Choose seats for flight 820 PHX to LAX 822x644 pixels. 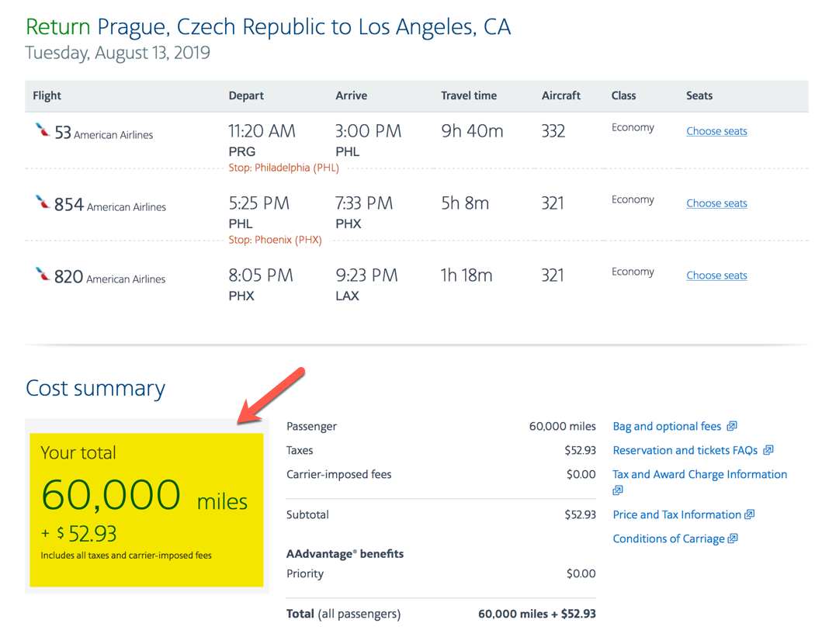(716, 275)
